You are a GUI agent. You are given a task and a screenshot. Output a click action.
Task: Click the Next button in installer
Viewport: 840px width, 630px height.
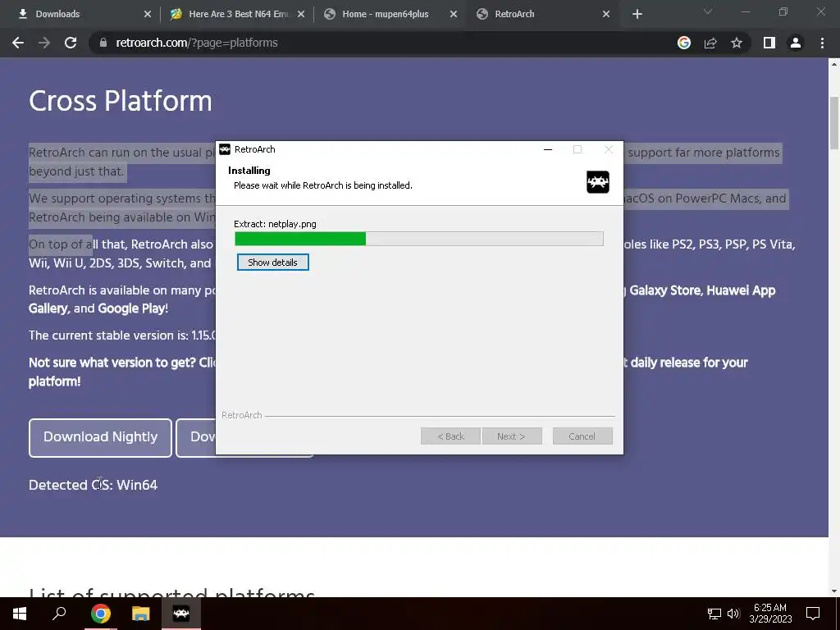(x=512, y=436)
